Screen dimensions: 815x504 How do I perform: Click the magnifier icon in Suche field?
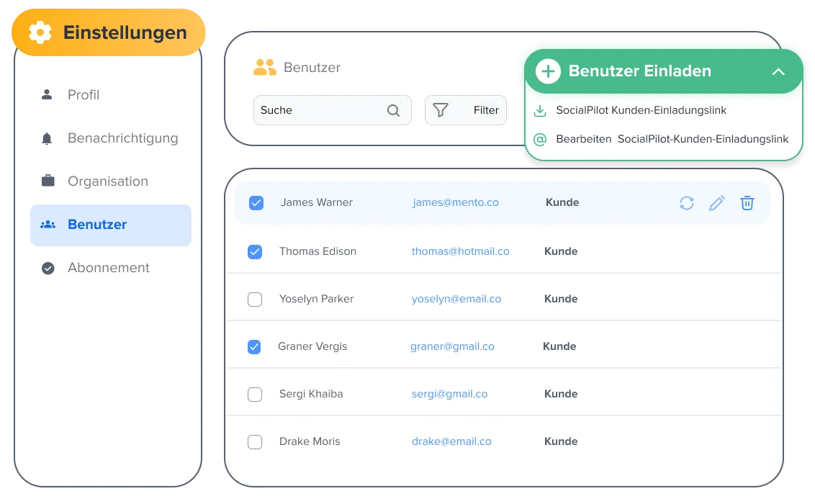coord(393,110)
